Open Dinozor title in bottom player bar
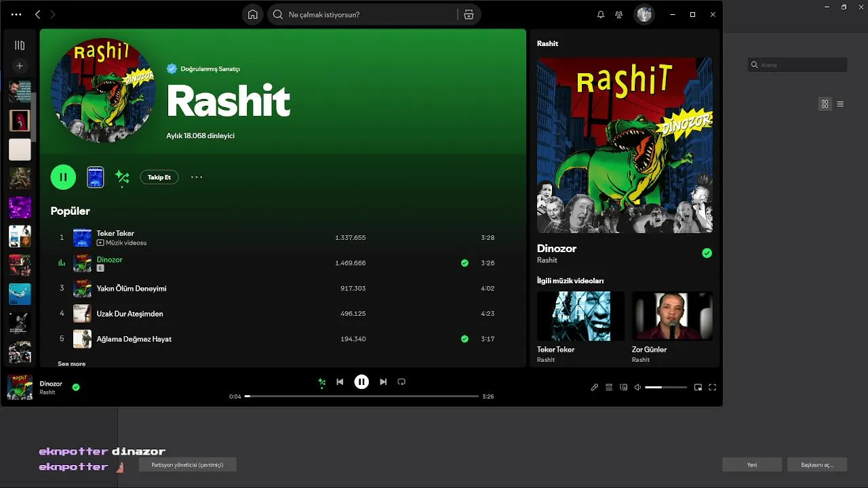The image size is (868, 488). pos(51,384)
